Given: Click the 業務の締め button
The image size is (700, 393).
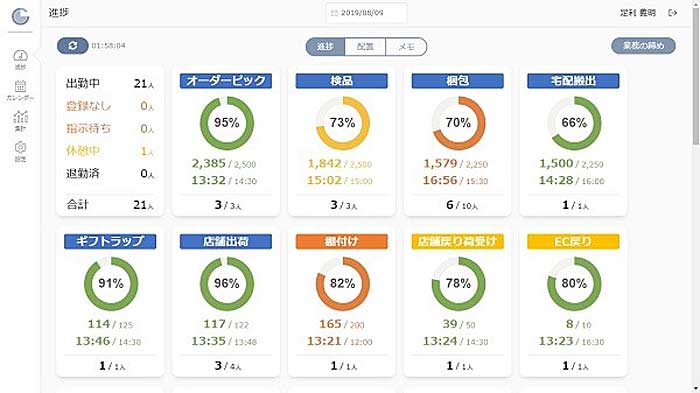Looking at the screenshot, I should pyautogui.click(x=643, y=46).
